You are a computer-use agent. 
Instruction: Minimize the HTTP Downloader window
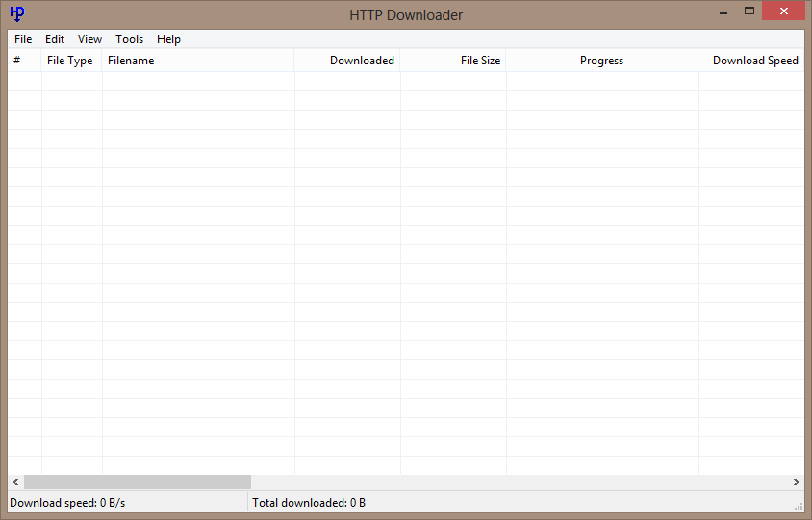tap(723, 12)
